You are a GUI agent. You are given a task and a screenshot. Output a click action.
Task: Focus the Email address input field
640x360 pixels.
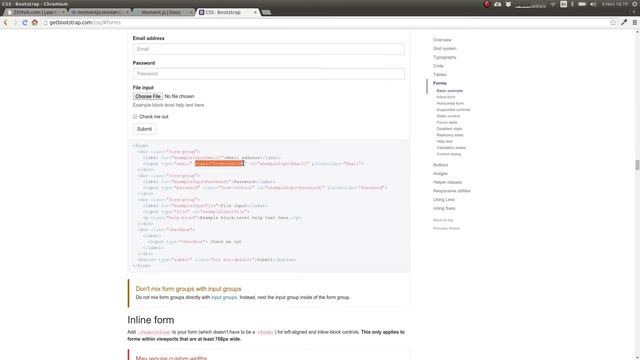pyautogui.click(x=269, y=49)
